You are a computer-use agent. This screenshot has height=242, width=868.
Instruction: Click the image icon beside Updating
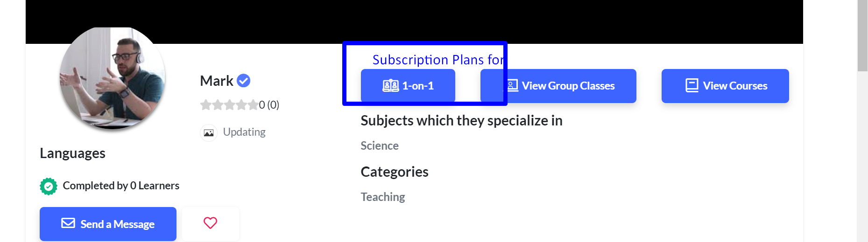pos(209,133)
